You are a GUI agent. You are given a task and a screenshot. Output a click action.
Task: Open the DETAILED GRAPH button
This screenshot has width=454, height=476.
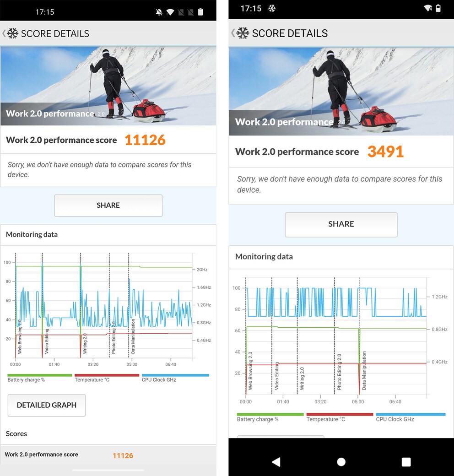coord(46,405)
